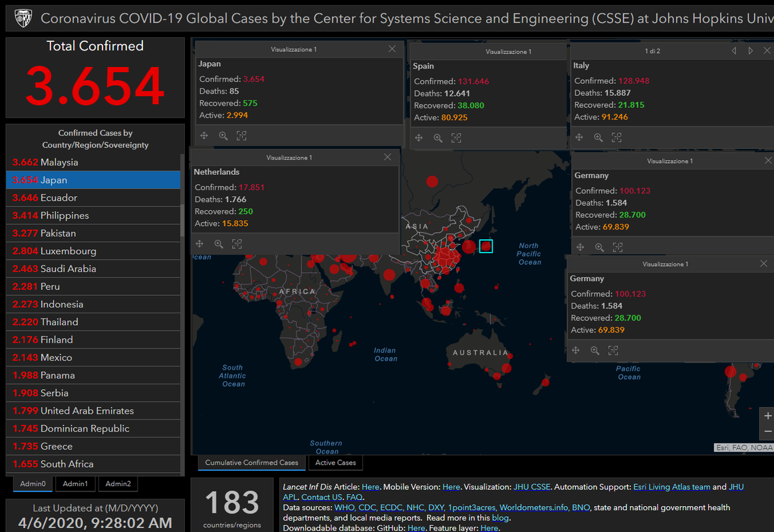This screenshot has height=532, width=774.
Task: Click the dock icon in the Spain popup
Action: (456, 138)
